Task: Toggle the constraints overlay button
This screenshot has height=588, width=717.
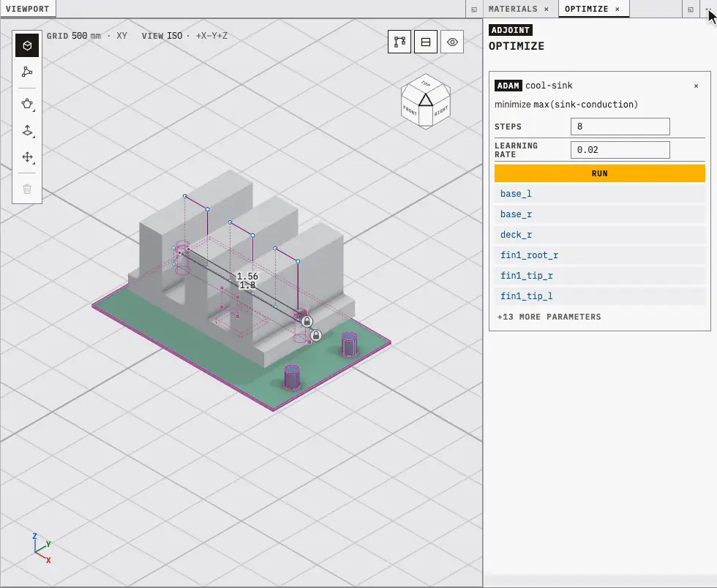Action: coord(399,42)
